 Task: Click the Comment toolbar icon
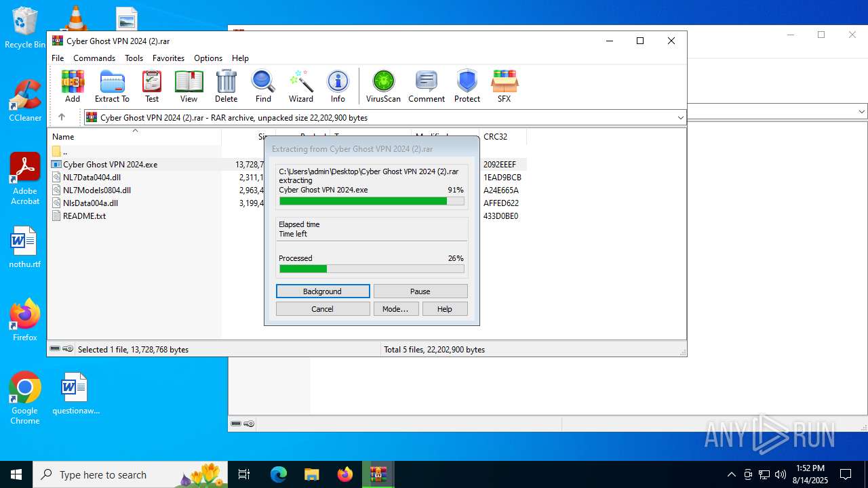pos(427,86)
